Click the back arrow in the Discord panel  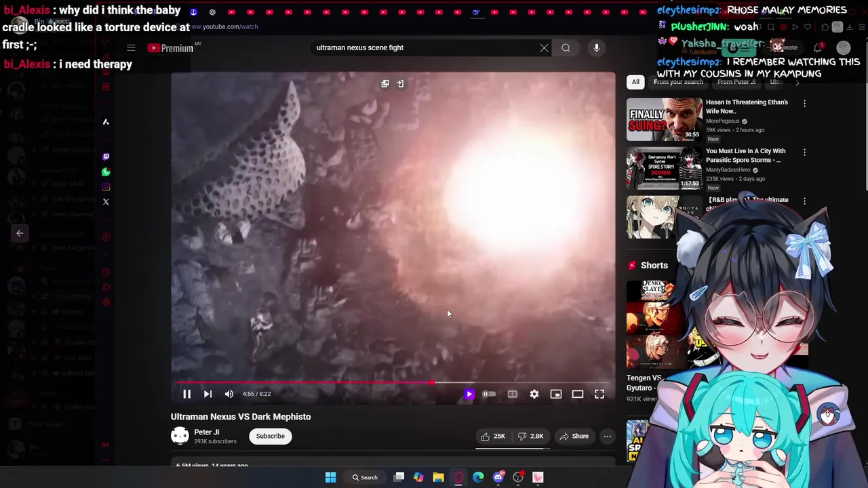pos(20,233)
